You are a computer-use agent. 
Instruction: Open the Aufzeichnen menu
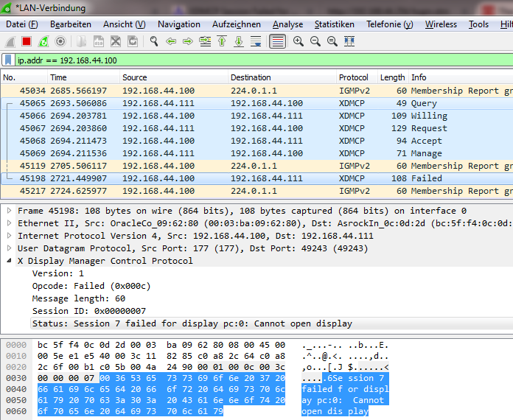pos(236,24)
